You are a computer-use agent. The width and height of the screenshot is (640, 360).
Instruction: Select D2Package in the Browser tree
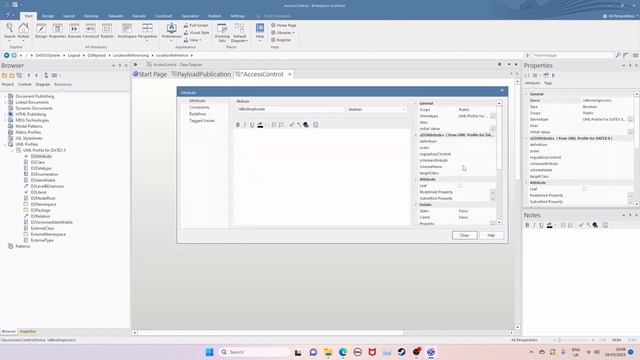click(x=40, y=210)
